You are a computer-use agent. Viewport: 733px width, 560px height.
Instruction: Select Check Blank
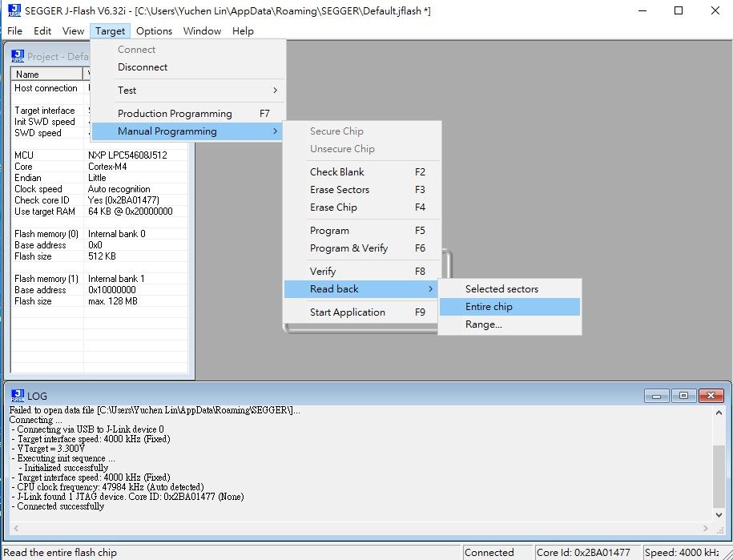click(x=362, y=172)
